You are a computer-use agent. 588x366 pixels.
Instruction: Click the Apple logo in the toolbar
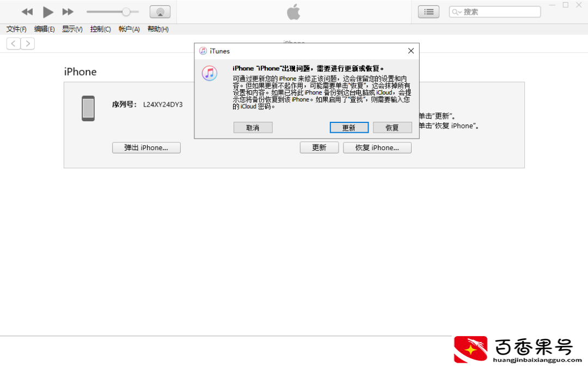pos(293,12)
